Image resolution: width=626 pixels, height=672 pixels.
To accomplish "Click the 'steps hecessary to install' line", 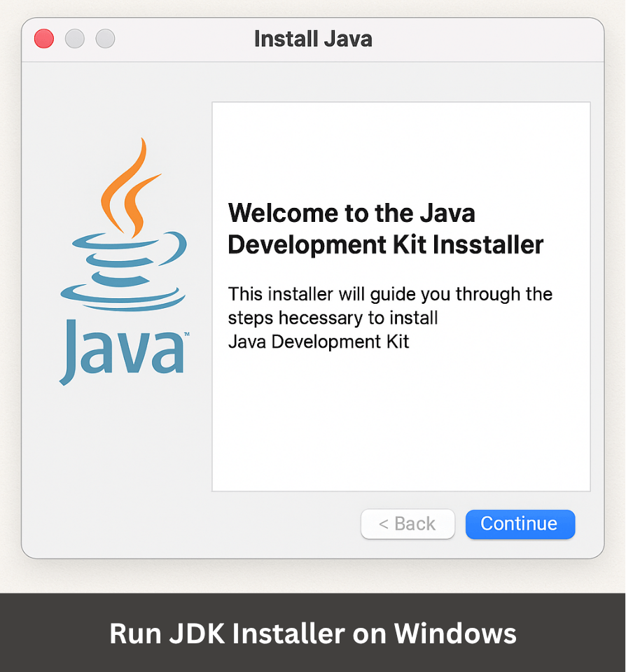I will (333, 318).
